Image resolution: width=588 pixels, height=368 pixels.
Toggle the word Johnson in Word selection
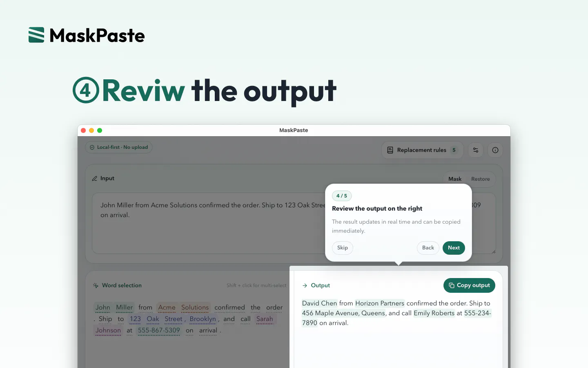pos(108,330)
